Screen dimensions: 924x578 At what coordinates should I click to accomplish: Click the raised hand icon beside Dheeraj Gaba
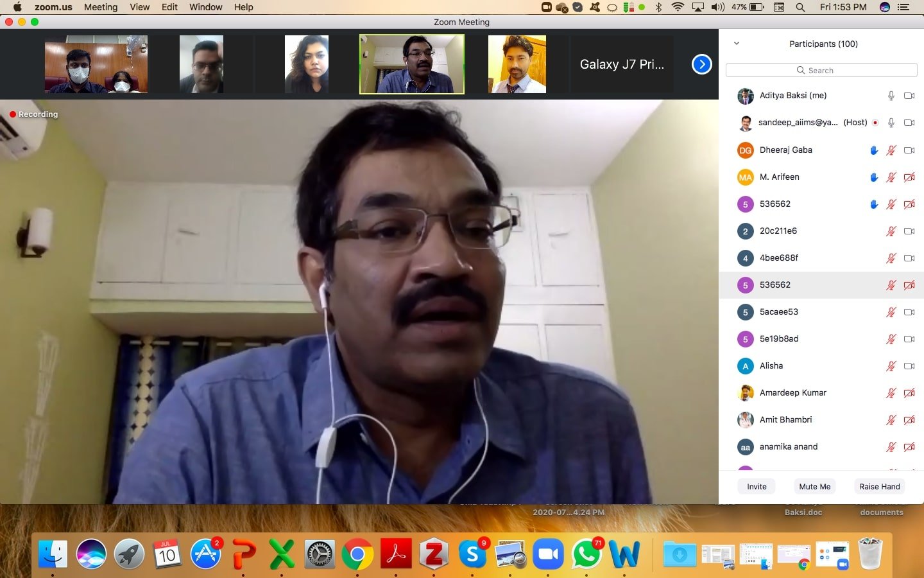(873, 150)
